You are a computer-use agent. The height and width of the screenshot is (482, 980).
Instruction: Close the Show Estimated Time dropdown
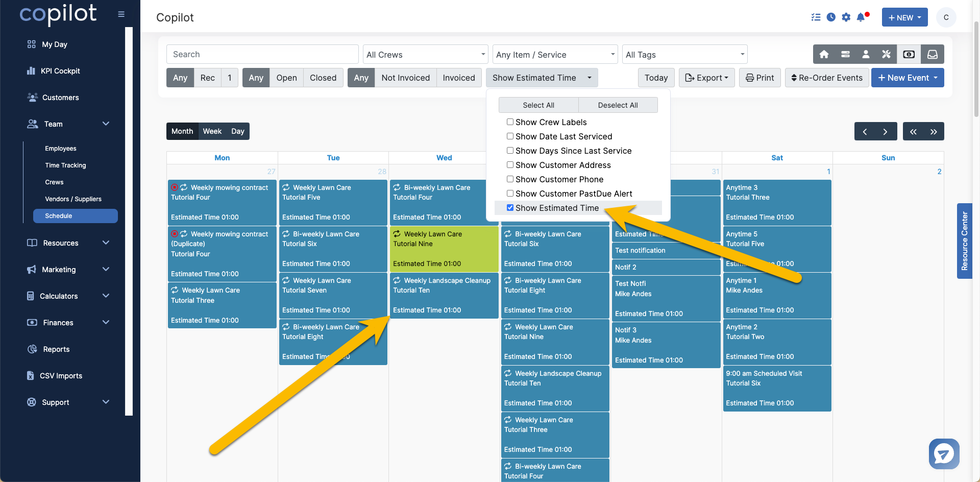tap(542, 78)
